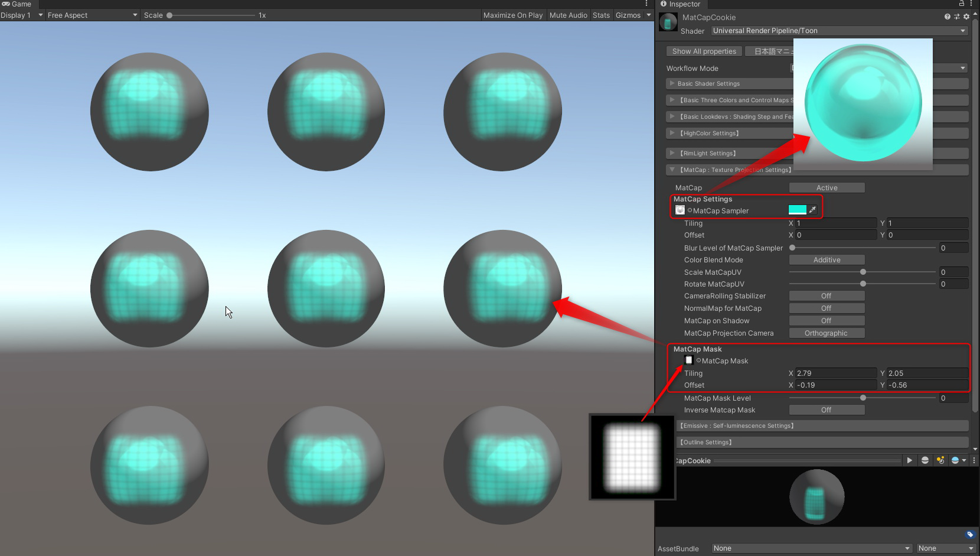
Task: Open the Free Aspect dropdown
Action: pos(92,15)
